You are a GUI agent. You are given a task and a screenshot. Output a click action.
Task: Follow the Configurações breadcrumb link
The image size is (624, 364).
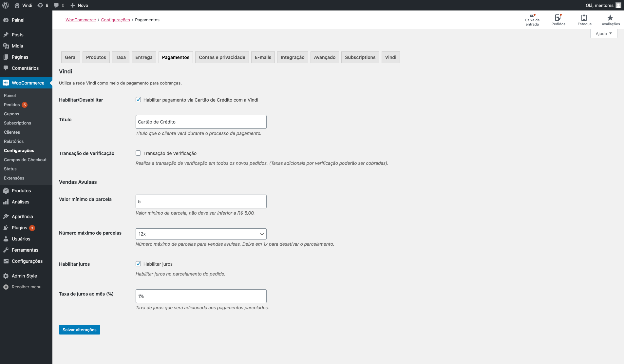click(115, 20)
